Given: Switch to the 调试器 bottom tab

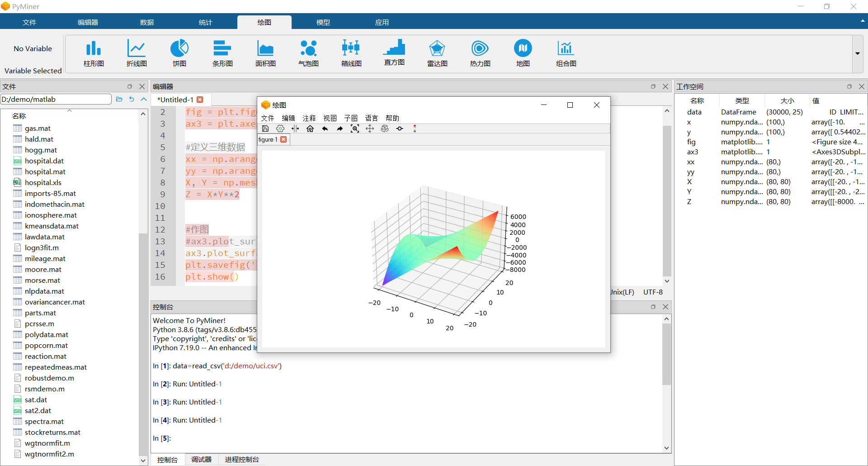Looking at the screenshot, I should pyautogui.click(x=201, y=460).
